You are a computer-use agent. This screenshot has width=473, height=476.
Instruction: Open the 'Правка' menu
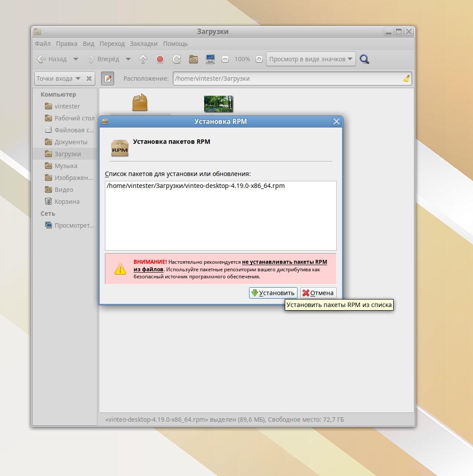tap(67, 44)
